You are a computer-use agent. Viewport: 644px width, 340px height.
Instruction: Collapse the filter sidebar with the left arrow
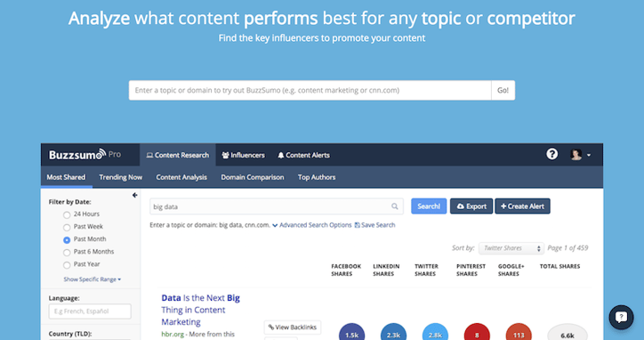(134, 195)
